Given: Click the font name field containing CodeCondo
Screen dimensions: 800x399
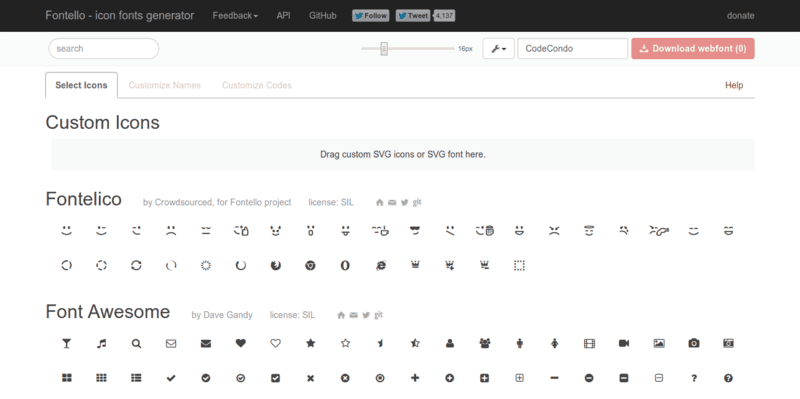Looking at the screenshot, I should click(x=572, y=48).
